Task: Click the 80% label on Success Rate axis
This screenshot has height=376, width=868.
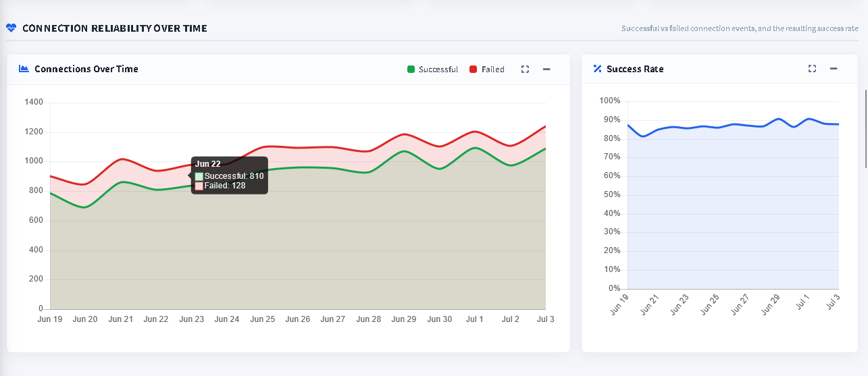Action: pyautogui.click(x=612, y=138)
